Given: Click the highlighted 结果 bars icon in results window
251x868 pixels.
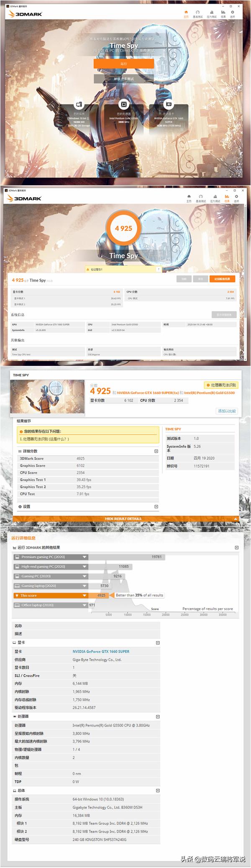Looking at the screenshot, I should pos(227,196).
